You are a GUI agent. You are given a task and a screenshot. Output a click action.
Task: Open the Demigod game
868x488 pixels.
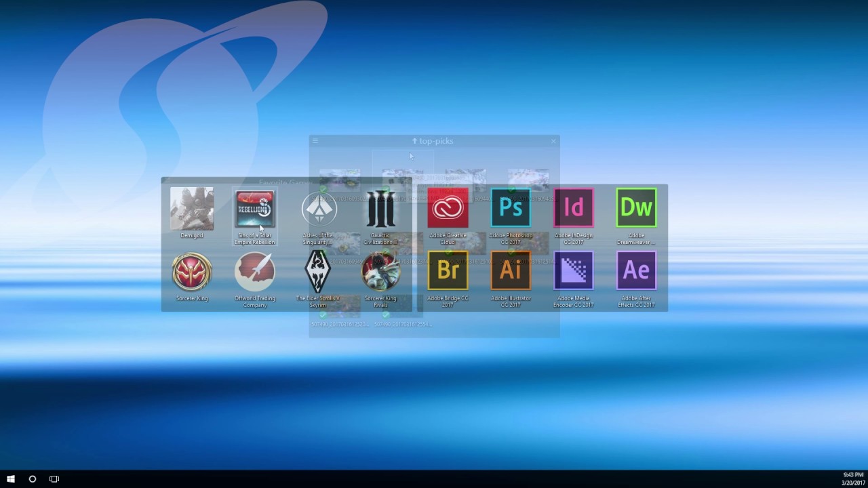point(192,209)
